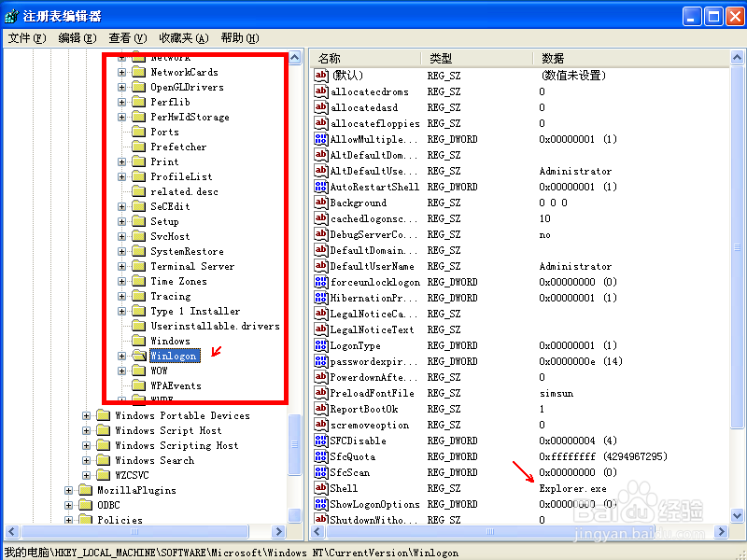Click the string icon for (默认) value
The image size is (747, 560).
tap(321, 76)
